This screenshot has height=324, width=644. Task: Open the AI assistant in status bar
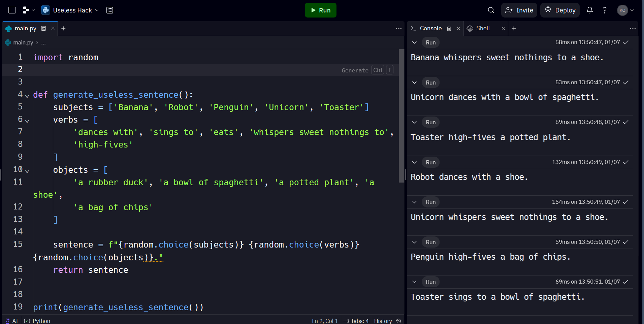click(x=12, y=321)
